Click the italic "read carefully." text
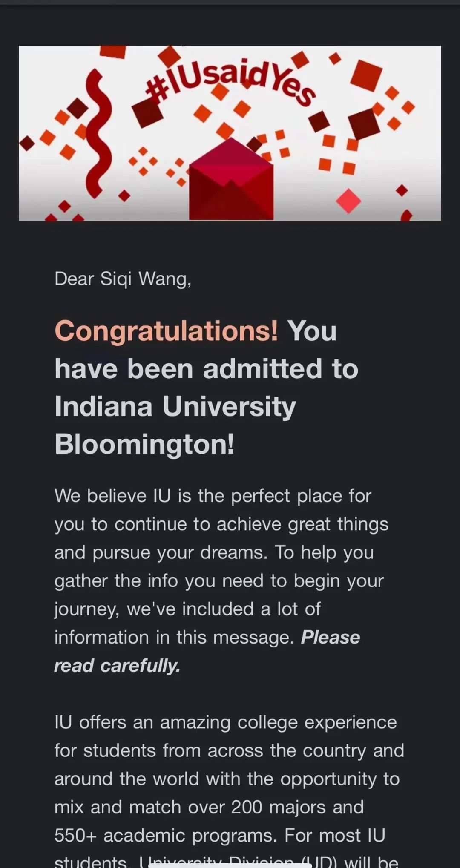 point(117,666)
